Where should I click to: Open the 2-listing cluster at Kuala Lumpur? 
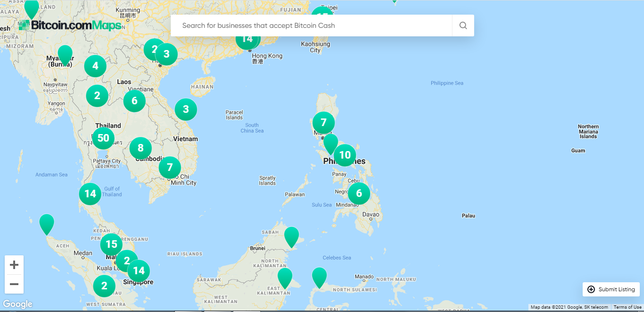tap(126, 261)
